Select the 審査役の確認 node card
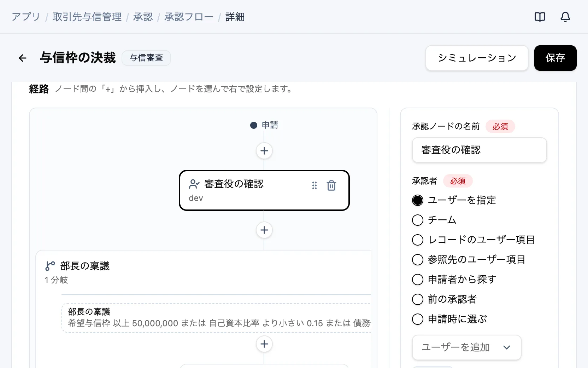588x368 pixels. point(264,190)
